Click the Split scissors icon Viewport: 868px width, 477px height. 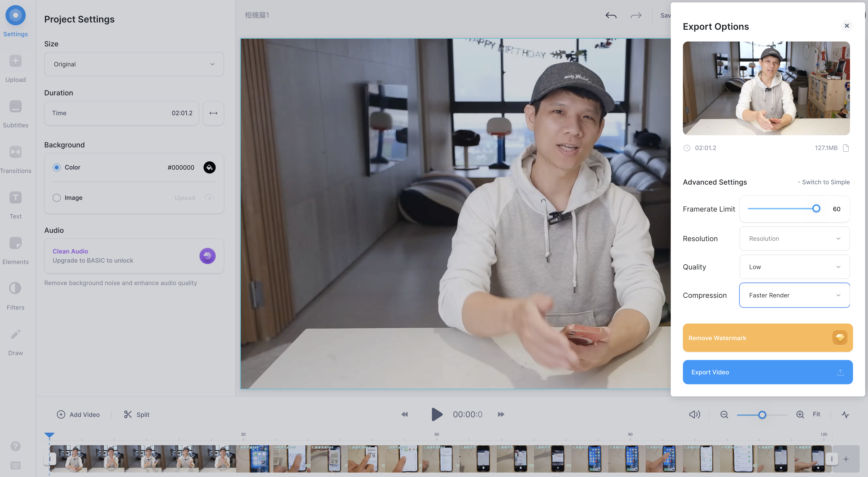click(x=128, y=414)
